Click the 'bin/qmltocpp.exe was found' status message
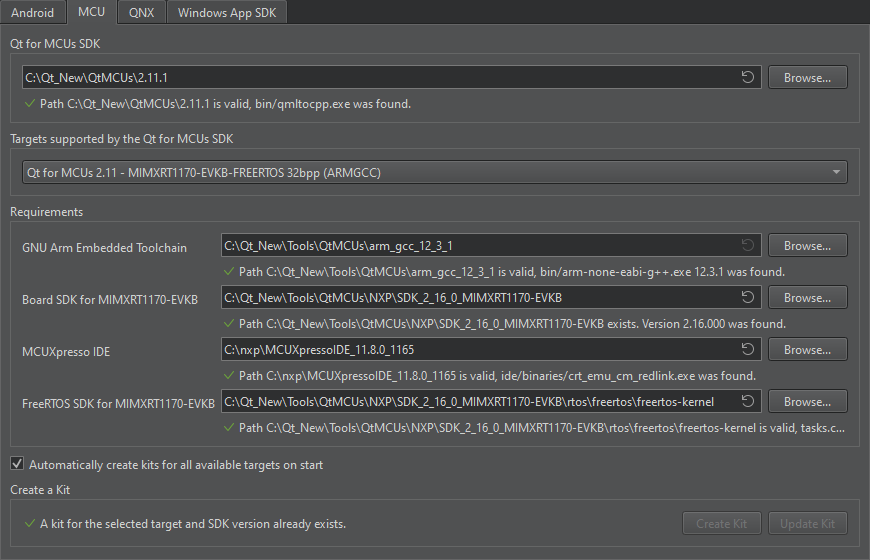Viewport: 870px width, 560px height. click(225, 104)
